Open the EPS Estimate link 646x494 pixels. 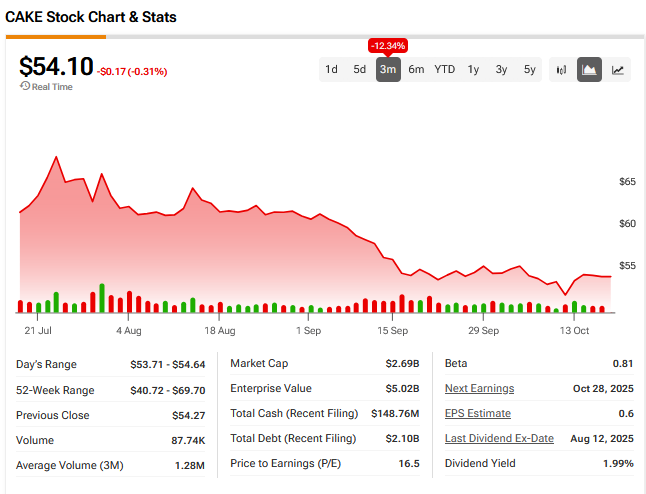477,413
